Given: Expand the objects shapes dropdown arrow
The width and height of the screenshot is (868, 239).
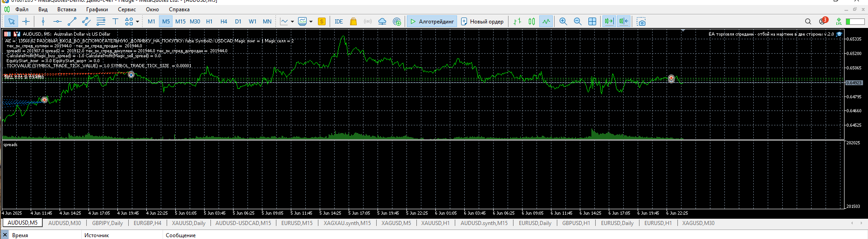Looking at the screenshot, I should [x=137, y=21].
